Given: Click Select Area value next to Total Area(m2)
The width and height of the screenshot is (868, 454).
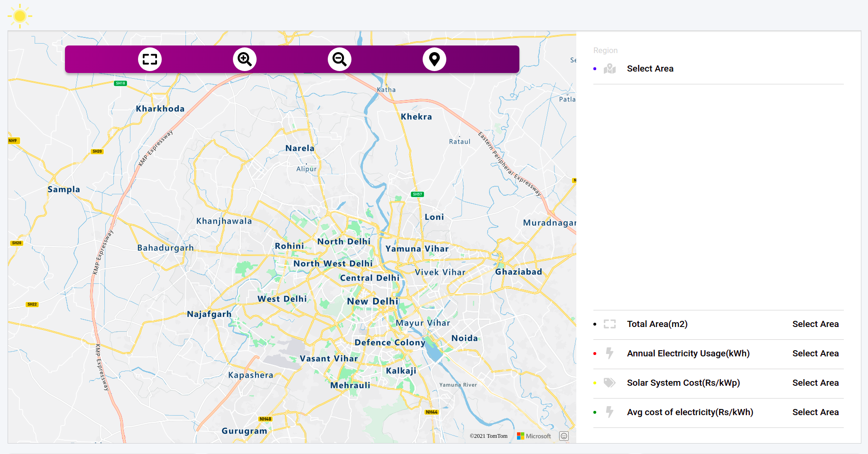Looking at the screenshot, I should tap(815, 324).
